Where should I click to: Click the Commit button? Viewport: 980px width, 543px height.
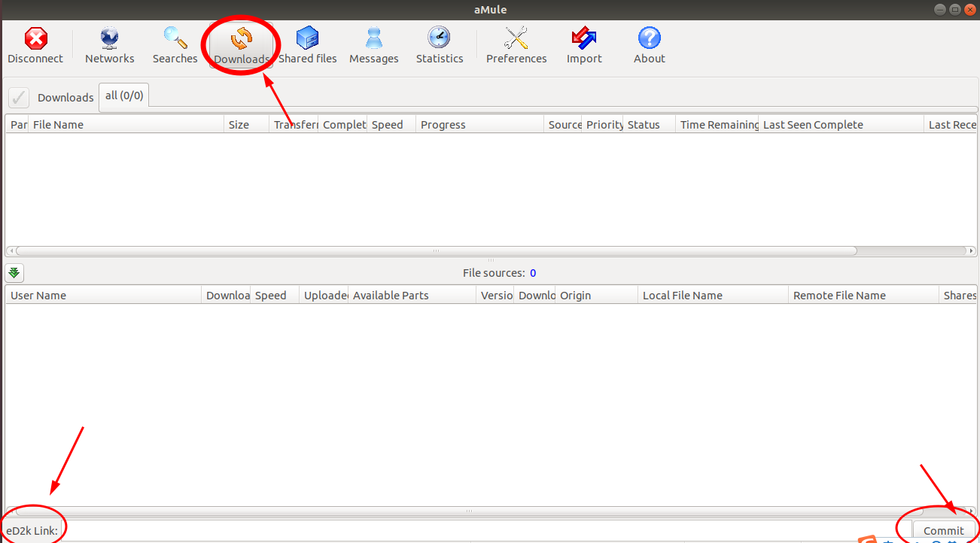(944, 530)
